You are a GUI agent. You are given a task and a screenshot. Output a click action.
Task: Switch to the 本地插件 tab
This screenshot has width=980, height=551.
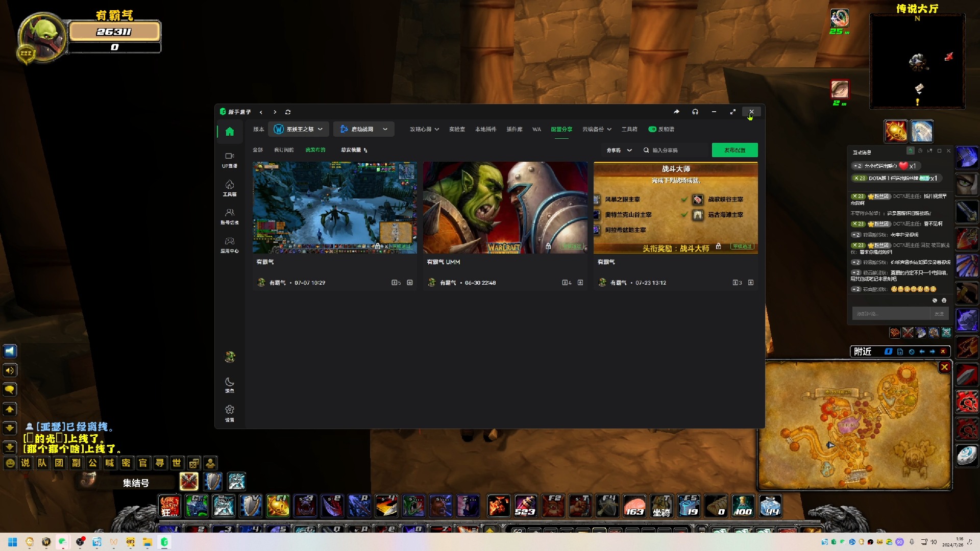[x=485, y=130]
